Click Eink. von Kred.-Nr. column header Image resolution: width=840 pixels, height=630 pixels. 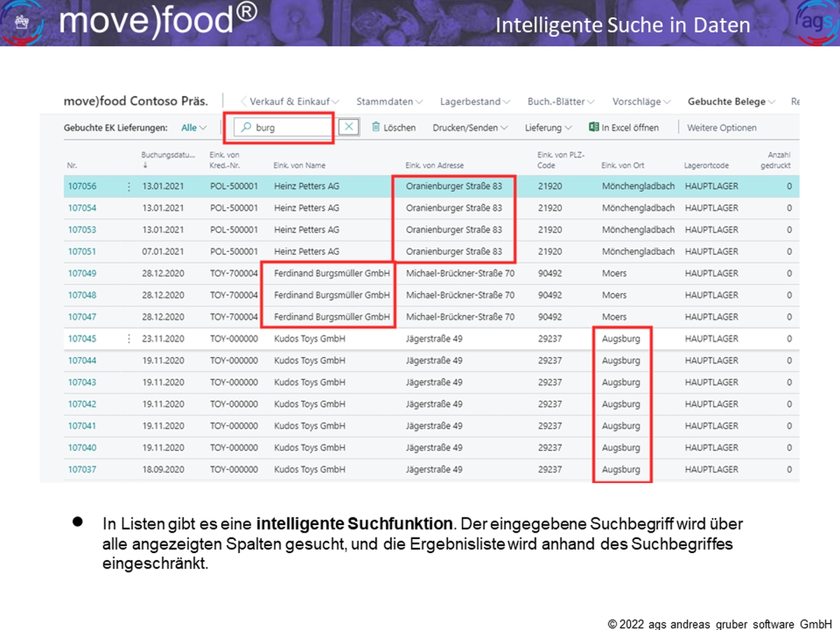(225, 160)
